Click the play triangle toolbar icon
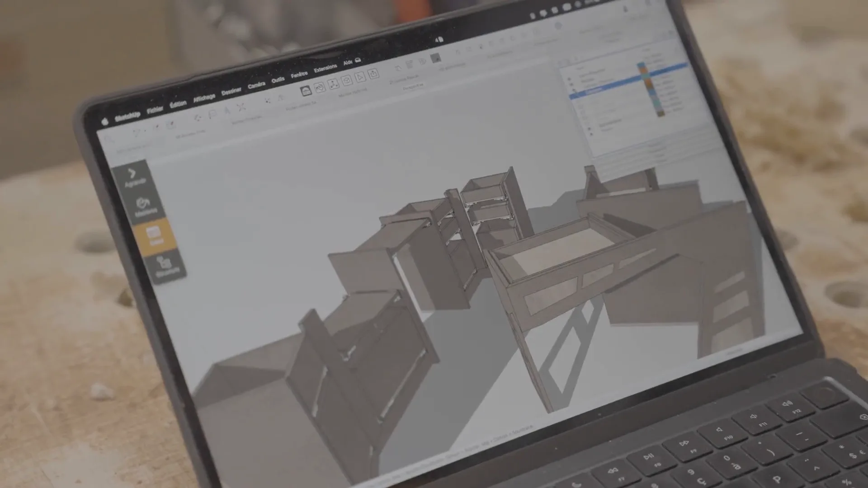This screenshot has width=868, height=488. 360,77
